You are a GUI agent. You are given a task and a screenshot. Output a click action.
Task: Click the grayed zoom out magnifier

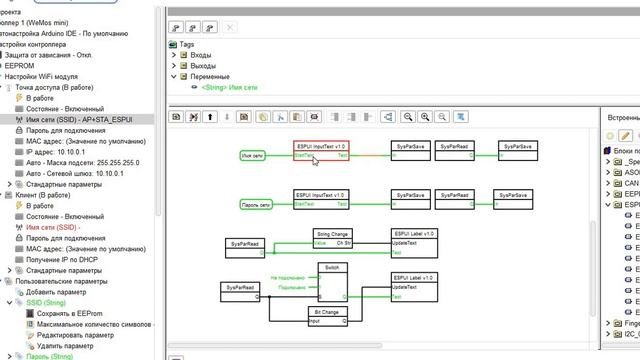(x=442, y=117)
